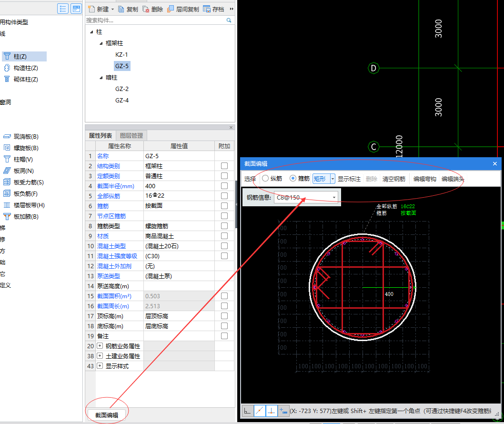Click the 存档 archive toolbar icon
Viewport: 504px width, 424px height.
tap(207, 9)
